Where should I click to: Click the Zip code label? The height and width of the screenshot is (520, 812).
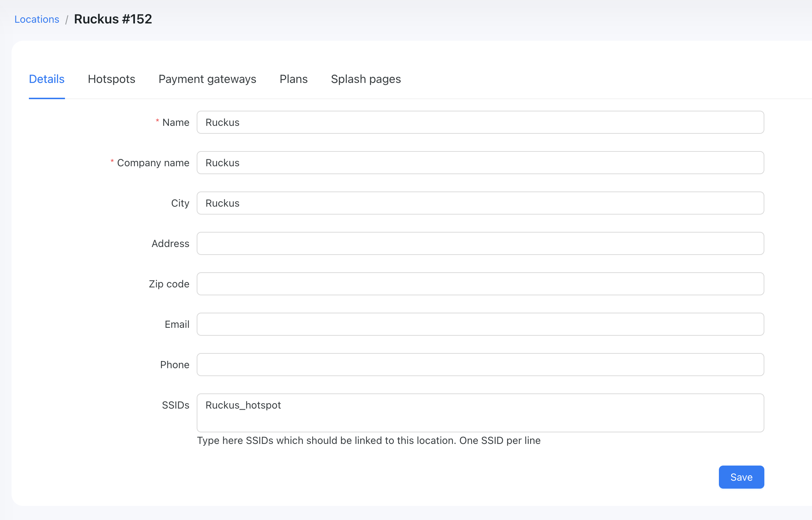click(x=169, y=284)
